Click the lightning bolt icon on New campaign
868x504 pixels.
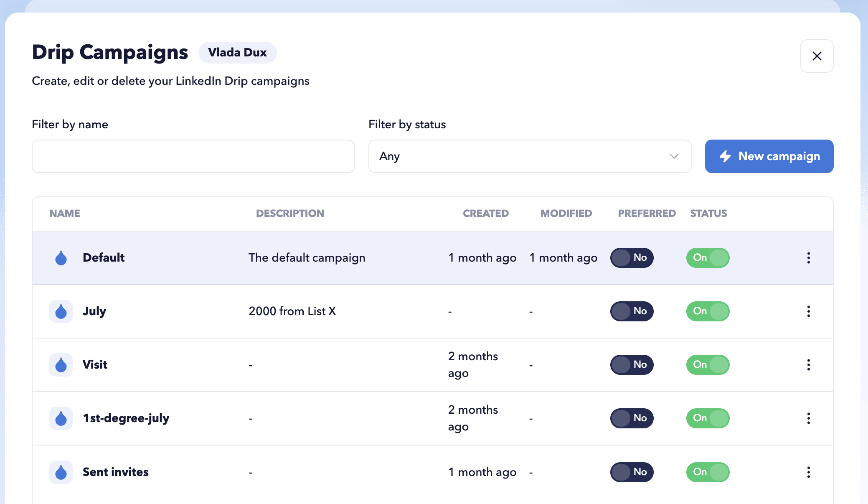tap(725, 156)
